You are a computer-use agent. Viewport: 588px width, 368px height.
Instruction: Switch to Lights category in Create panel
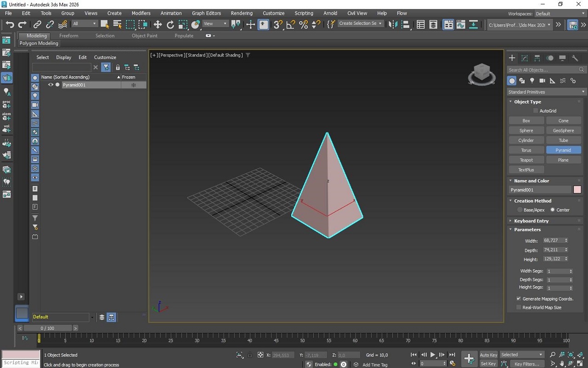pos(532,81)
